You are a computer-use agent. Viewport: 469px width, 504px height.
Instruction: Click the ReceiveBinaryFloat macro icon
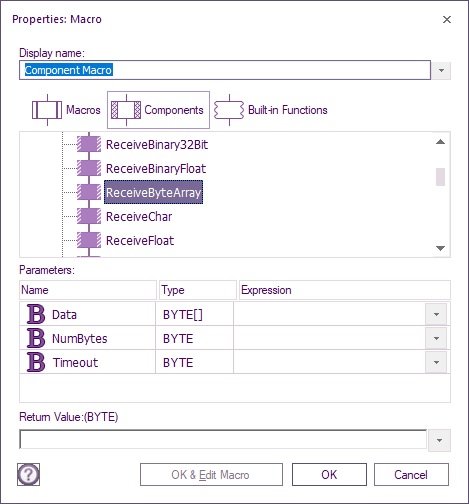(89, 168)
